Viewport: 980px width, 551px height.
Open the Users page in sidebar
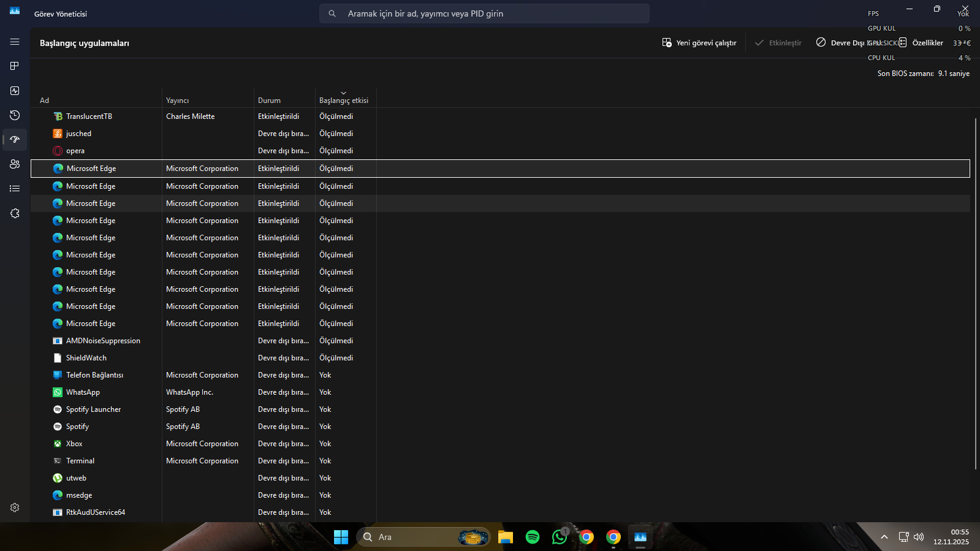click(15, 164)
